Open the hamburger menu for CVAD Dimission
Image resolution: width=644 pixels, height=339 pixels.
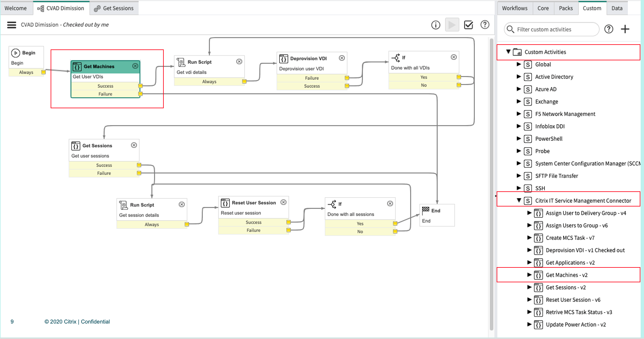[12, 25]
